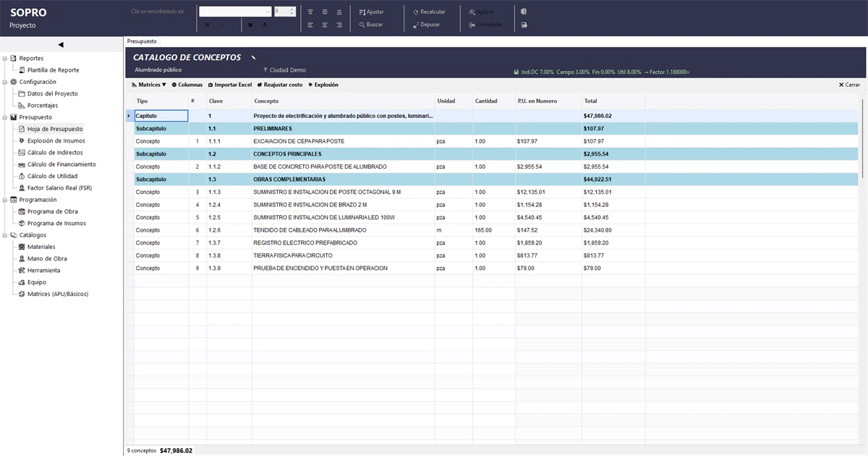Click the Cálculo de Financiamiento card icon
Image resolution: width=868 pixels, height=456 pixels.
click(22, 164)
